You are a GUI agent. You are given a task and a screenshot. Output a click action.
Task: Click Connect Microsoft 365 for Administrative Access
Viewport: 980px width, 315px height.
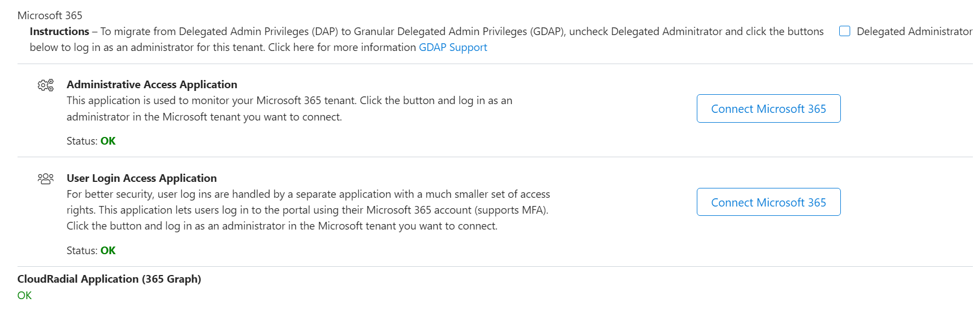pyautogui.click(x=769, y=108)
